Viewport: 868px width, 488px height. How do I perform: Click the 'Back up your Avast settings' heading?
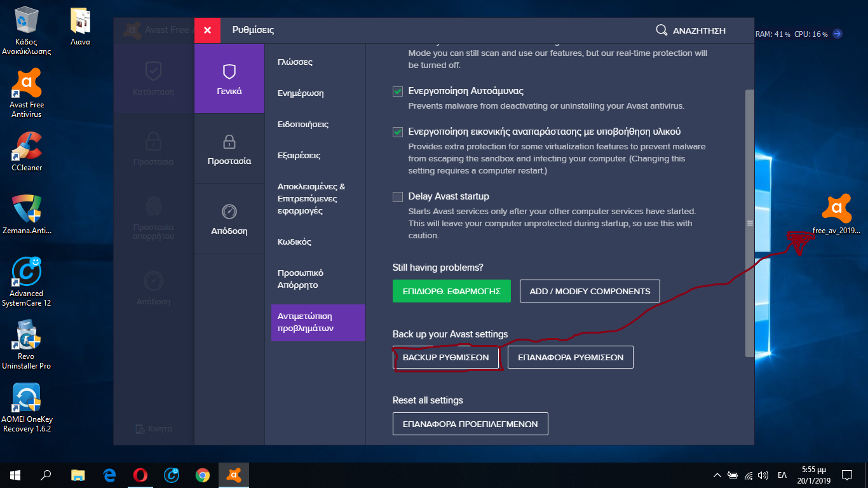pos(451,334)
